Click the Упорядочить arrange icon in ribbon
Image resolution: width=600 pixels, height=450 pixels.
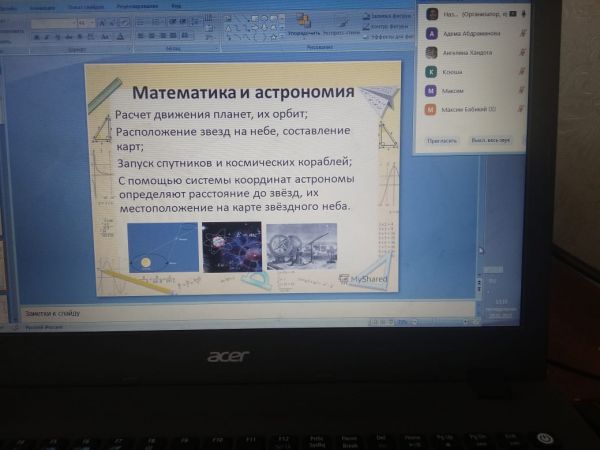pos(303,25)
